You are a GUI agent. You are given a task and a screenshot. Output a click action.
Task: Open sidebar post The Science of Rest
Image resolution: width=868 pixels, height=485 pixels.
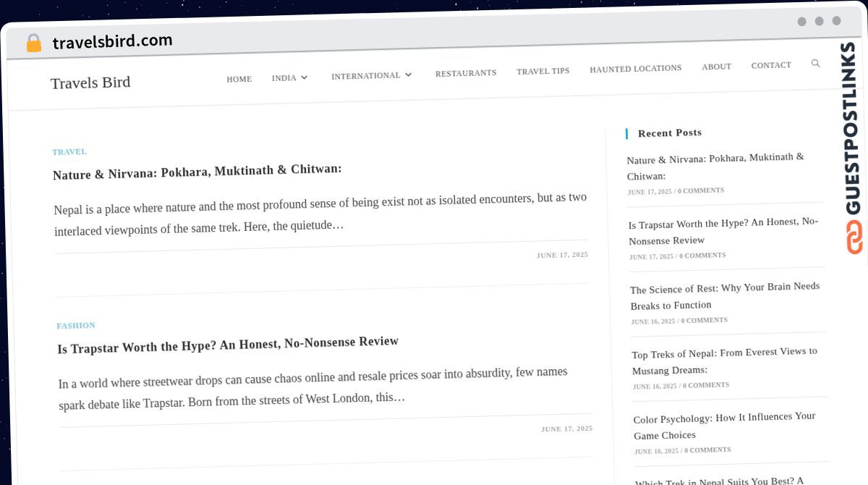point(724,295)
